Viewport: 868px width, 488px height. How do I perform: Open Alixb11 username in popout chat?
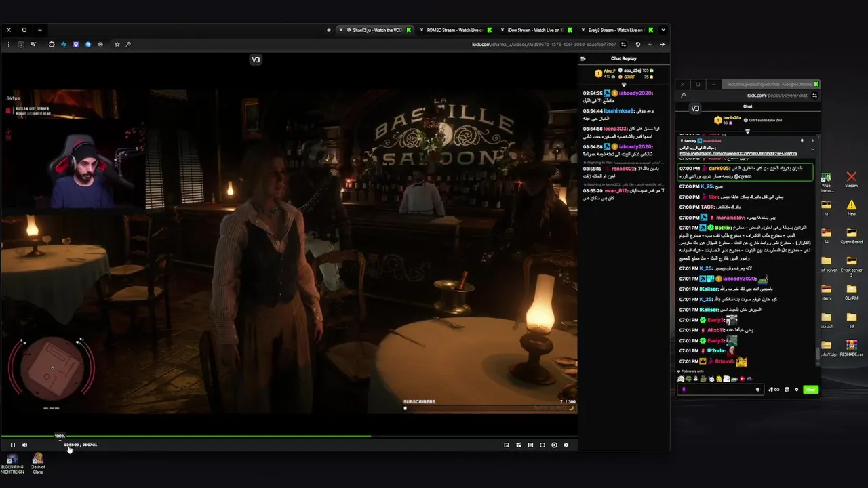(x=717, y=330)
